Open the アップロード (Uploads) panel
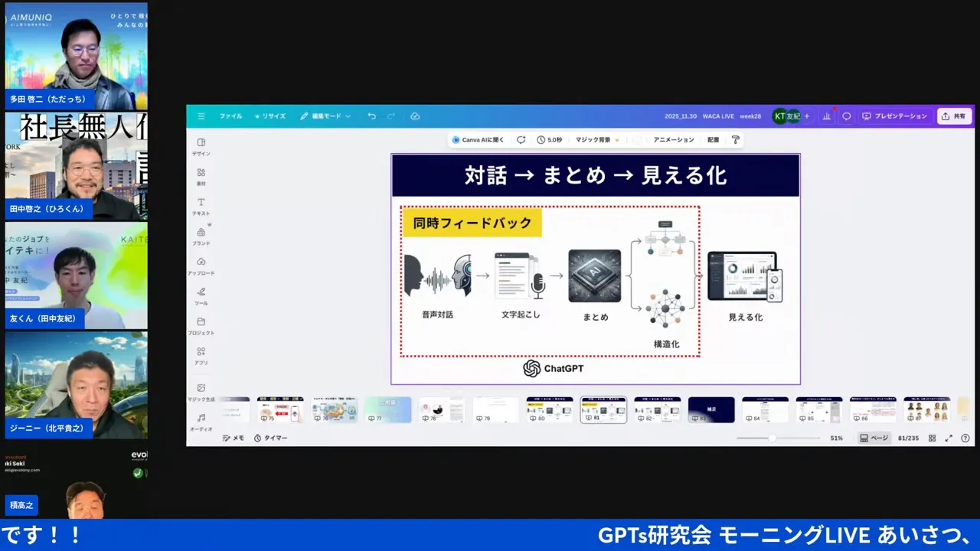980x551 pixels. point(201,267)
